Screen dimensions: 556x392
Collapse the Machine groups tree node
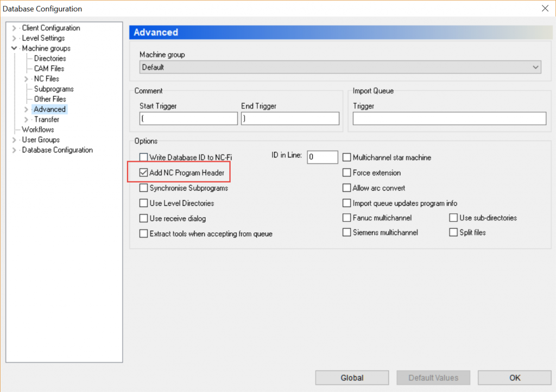(14, 48)
